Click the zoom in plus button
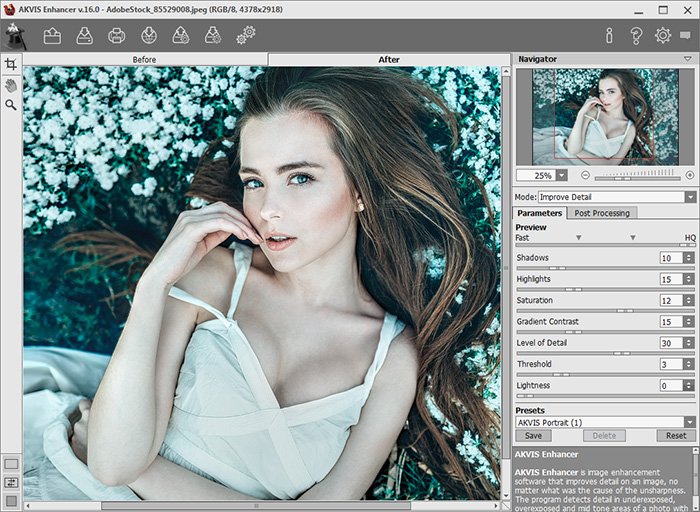The width and height of the screenshot is (700, 512). (690, 175)
